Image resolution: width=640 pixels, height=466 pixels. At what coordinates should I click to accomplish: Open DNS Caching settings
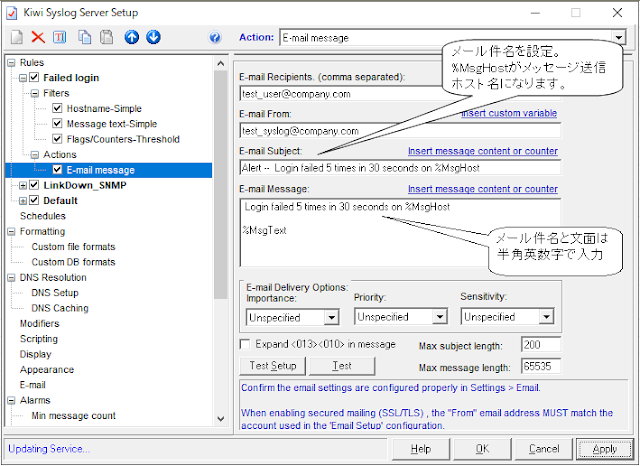coord(60,308)
